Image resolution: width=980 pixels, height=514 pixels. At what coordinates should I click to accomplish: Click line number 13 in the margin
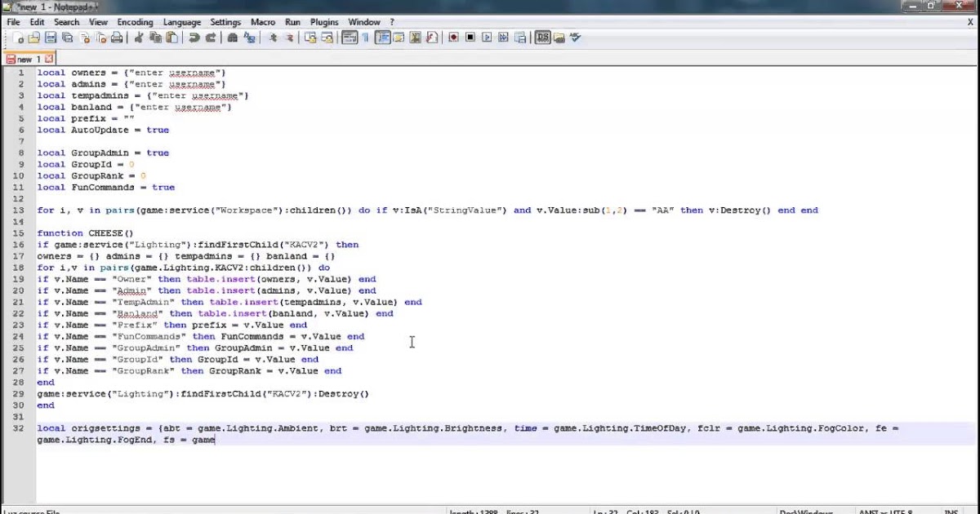tap(20, 210)
